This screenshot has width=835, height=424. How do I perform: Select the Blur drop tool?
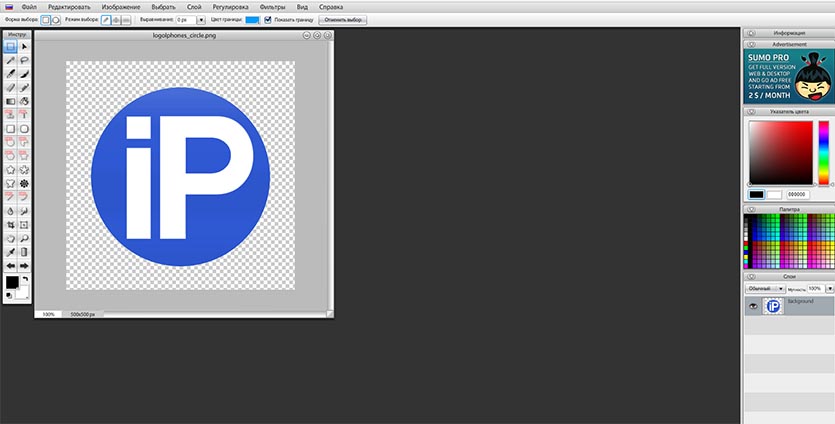click(10, 211)
